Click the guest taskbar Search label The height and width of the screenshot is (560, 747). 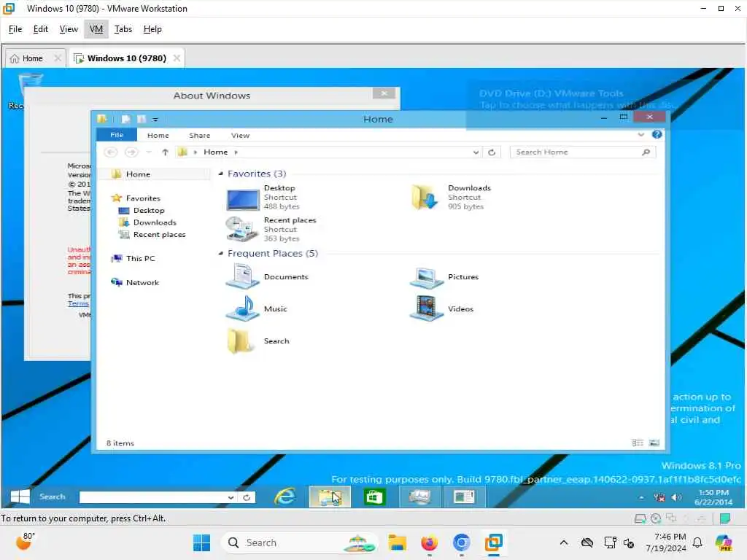coord(53,497)
